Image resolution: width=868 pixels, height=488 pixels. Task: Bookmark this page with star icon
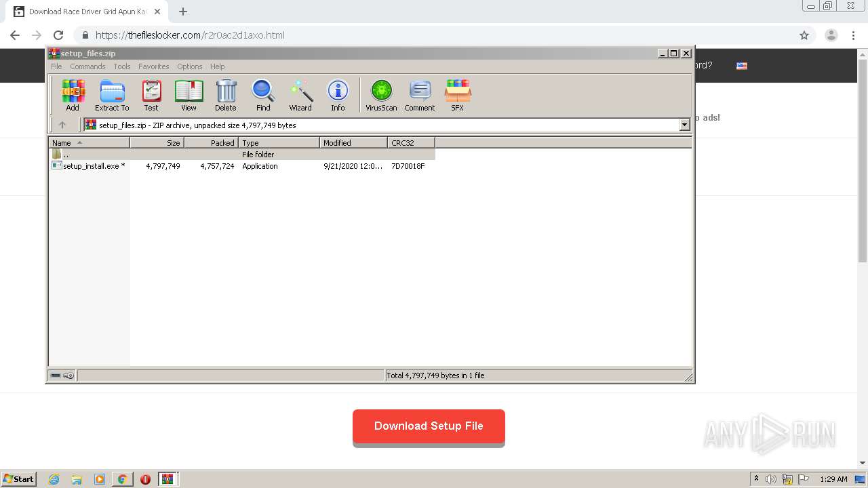pyautogui.click(x=804, y=35)
